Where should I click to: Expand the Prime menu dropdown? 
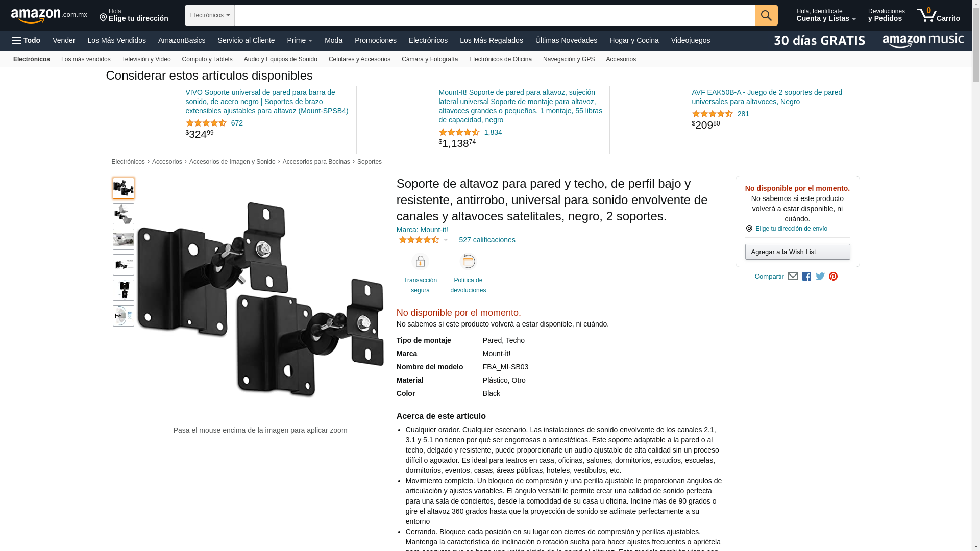300,40
